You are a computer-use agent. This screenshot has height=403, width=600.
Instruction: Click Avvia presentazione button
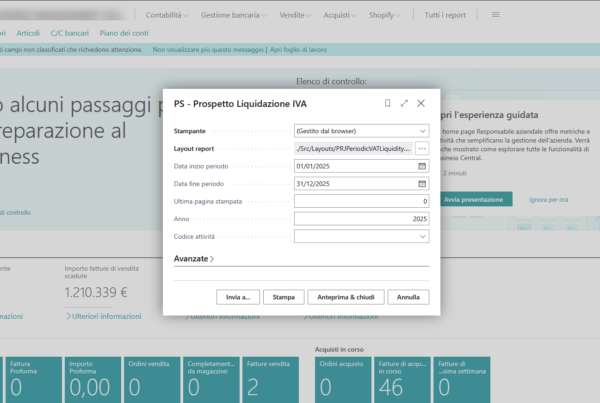pos(474,199)
